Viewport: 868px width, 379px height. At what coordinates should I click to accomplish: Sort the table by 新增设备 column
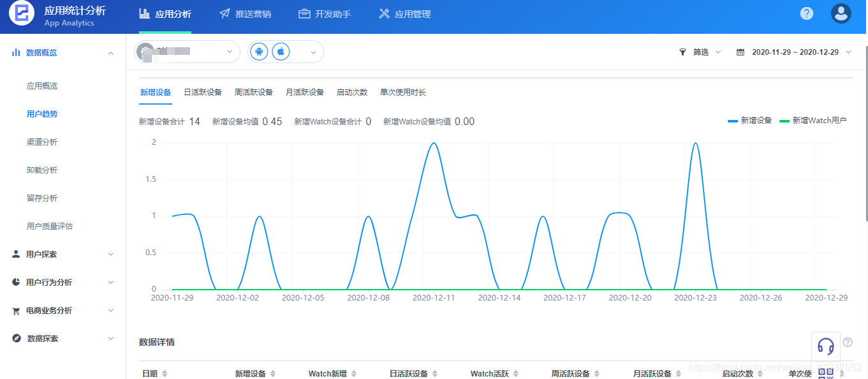tap(273, 374)
